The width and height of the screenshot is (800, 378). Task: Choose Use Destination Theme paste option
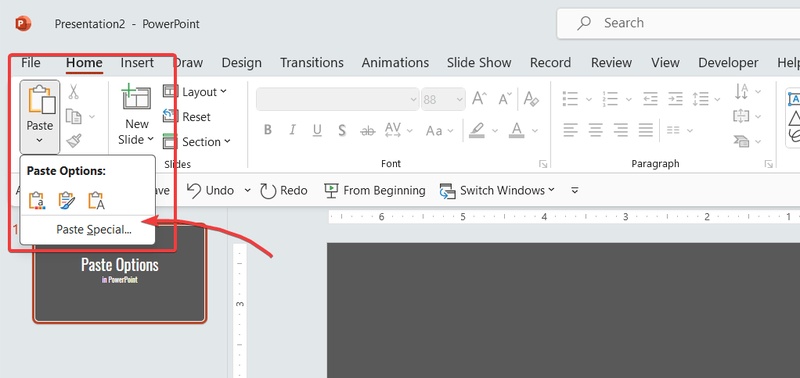[37, 201]
